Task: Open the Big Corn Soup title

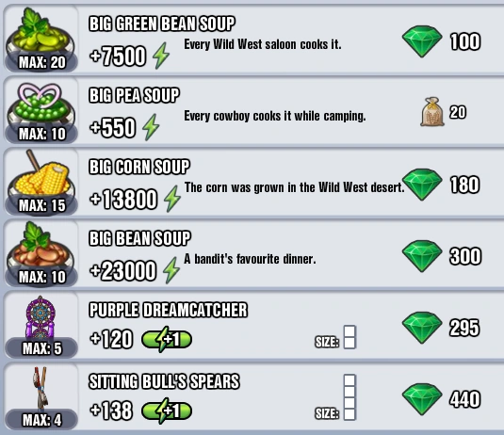Action: (139, 167)
